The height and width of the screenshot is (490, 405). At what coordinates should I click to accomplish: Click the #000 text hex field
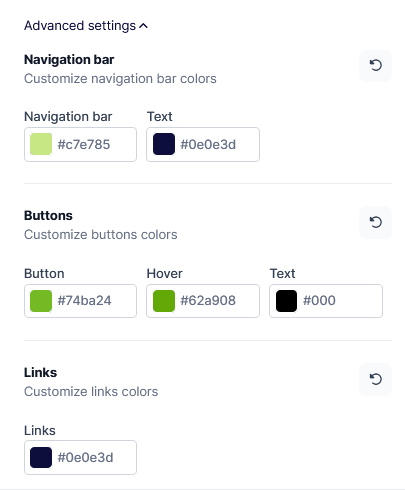(326, 301)
